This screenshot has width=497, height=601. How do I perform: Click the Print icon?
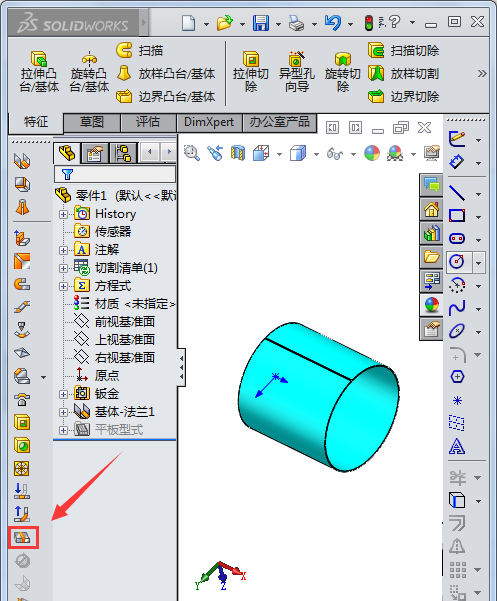[296, 23]
